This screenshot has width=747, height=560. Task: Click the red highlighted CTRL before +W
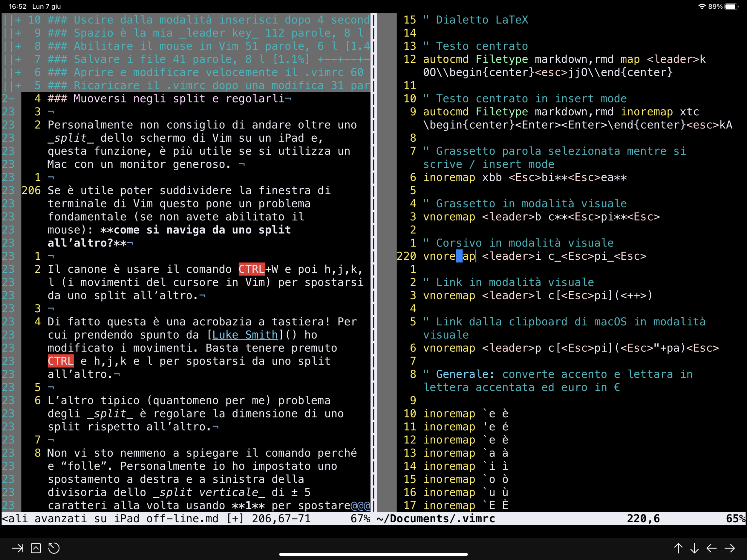(x=251, y=269)
